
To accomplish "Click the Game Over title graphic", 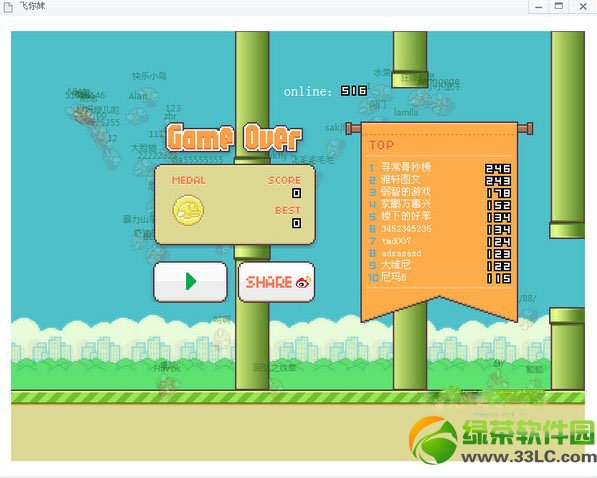I will 234,138.
